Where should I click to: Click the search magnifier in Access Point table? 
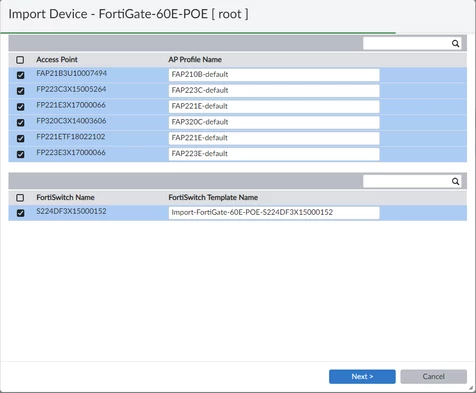coord(455,43)
